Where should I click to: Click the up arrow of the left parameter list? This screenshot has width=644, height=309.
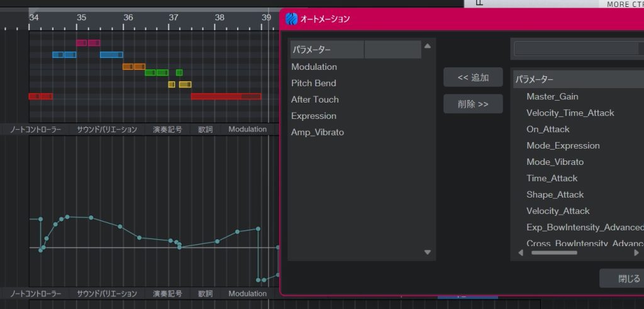(x=428, y=46)
